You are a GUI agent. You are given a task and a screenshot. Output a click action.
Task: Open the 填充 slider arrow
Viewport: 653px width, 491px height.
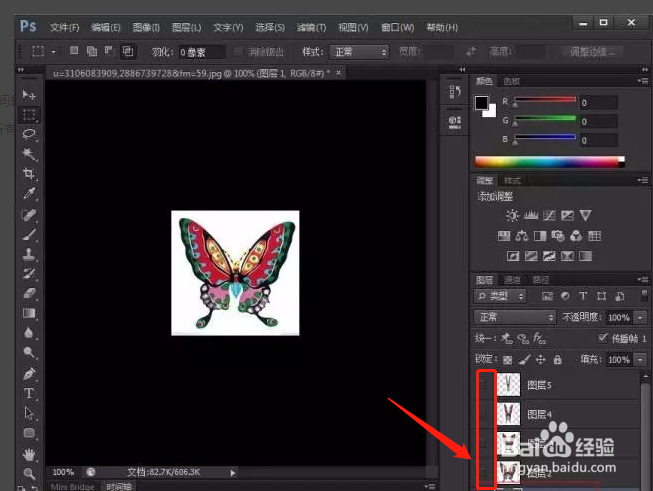[x=640, y=359]
